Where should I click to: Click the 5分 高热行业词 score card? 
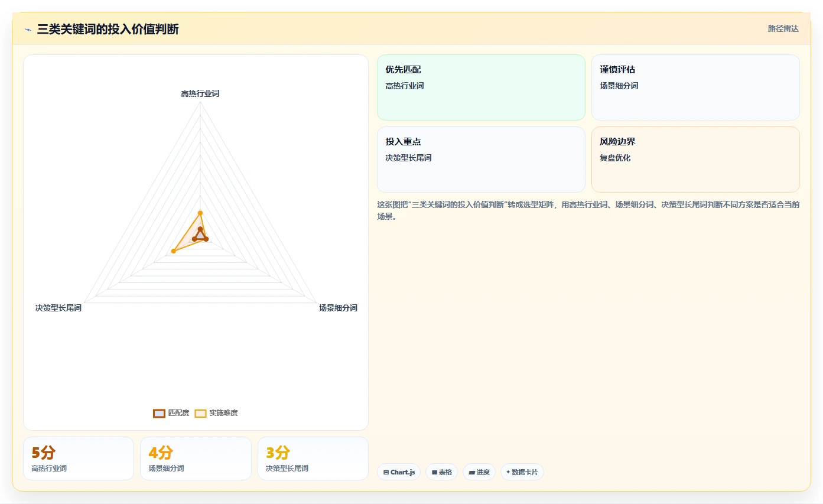[x=79, y=459]
